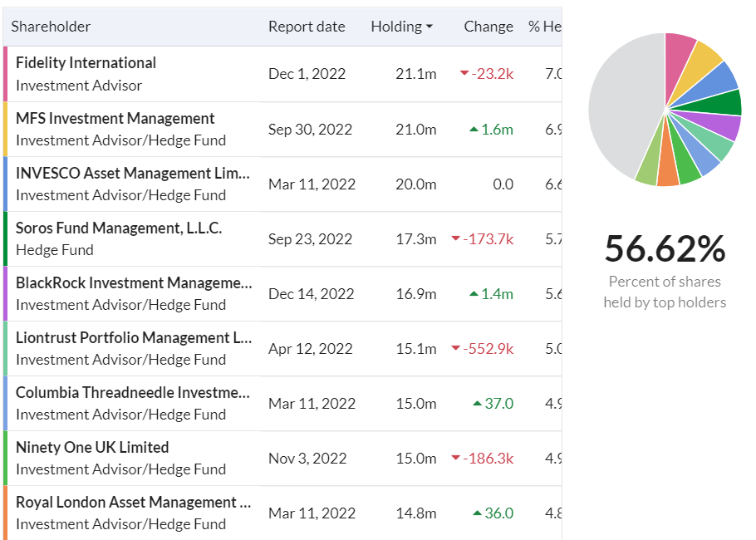Screen dimensions: 756x540
Task: Click the Sep 23, 2022 report date
Action: click(x=311, y=239)
